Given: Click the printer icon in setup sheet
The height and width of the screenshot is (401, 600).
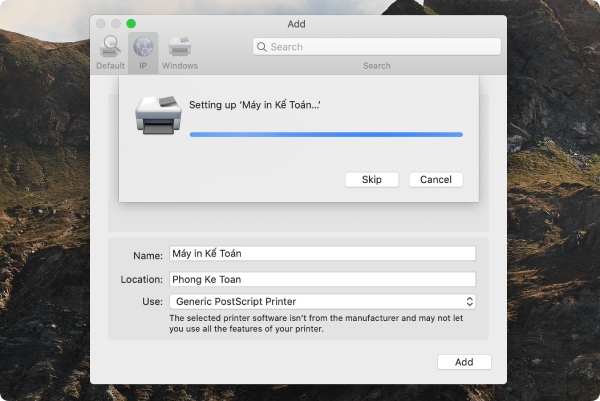Looking at the screenshot, I should [x=158, y=115].
